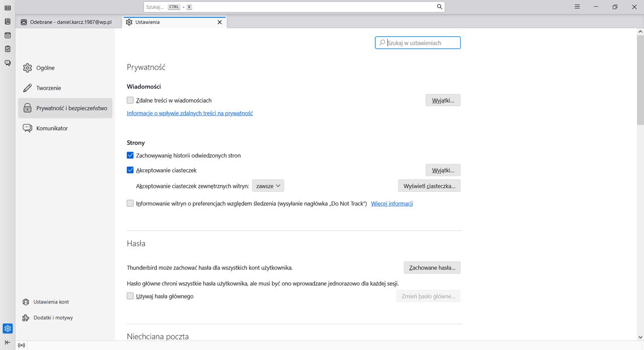Open the Tworzenie settings category

[65, 88]
